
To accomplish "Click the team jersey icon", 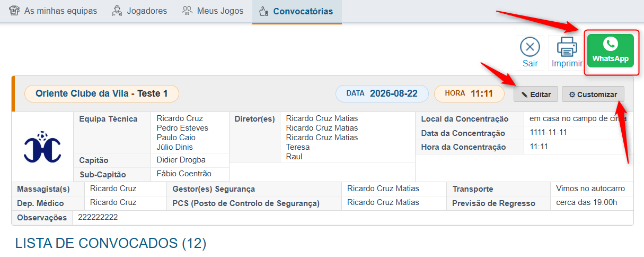I will 15,11.
